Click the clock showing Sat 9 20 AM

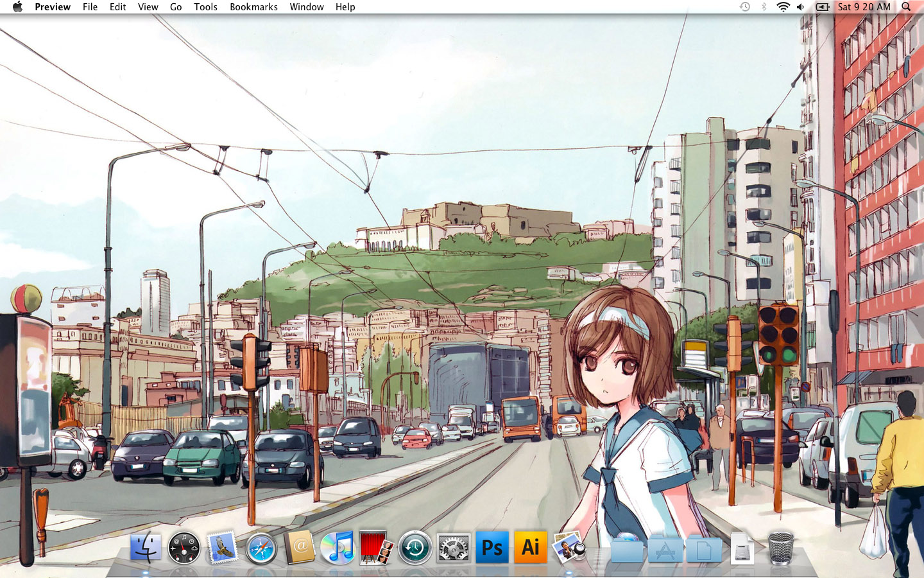(864, 7)
